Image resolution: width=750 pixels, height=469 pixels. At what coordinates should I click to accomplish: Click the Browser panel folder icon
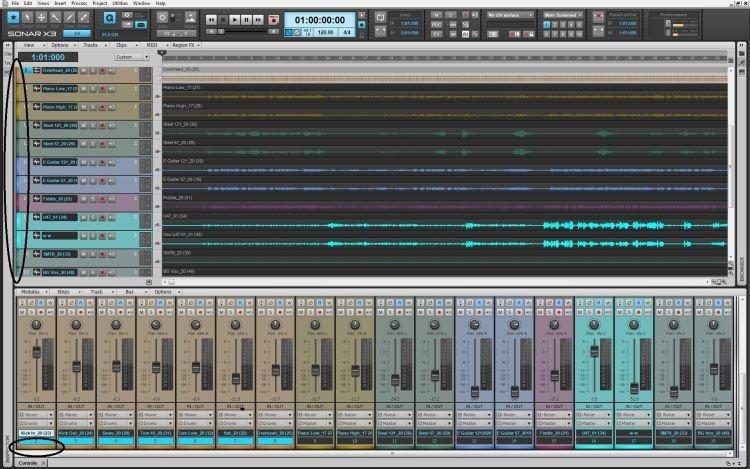coord(742,54)
